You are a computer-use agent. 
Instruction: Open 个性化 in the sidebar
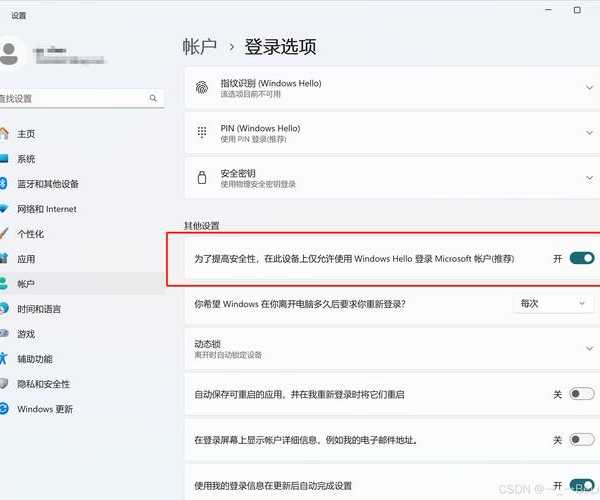point(30,234)
